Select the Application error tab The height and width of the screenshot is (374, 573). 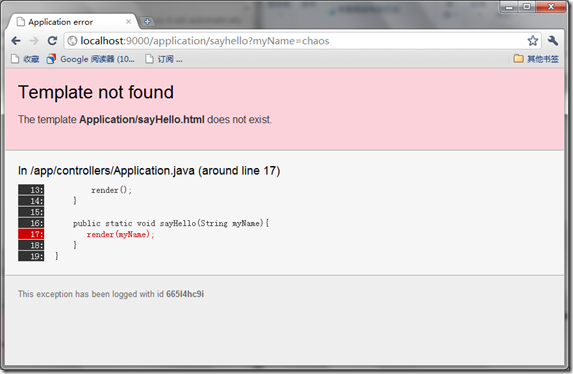[x=72, y=22]
